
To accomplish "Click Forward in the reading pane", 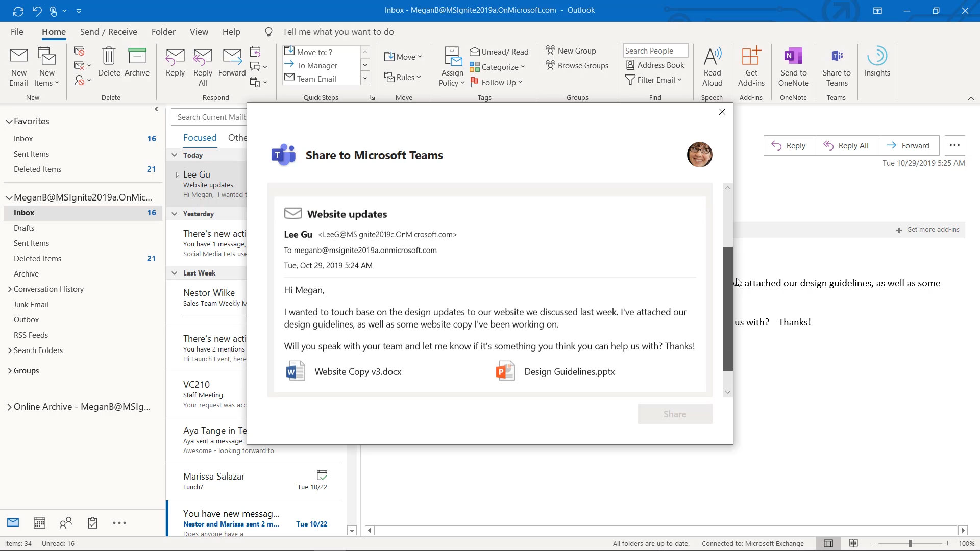I will [x=909, y=146].
